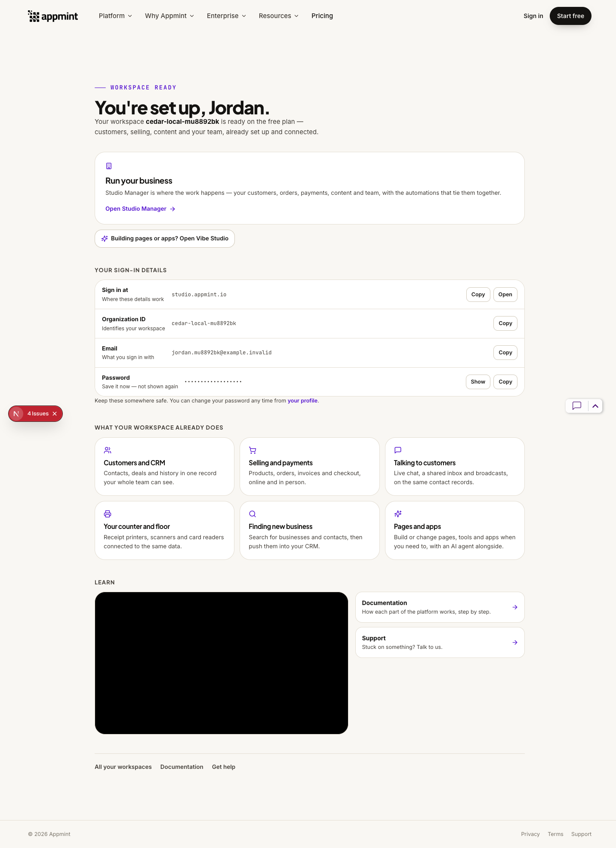Expand the Enterprise menu
The width and height of the screenshot is (616, 848).
tap(226, 16)
